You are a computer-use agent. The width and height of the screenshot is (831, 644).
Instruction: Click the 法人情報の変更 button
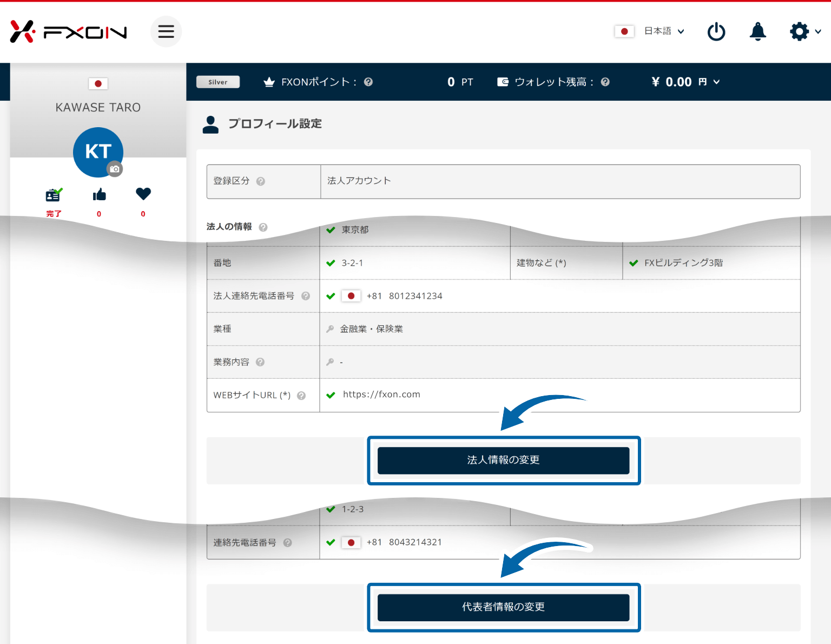click(x=503, y=461)
